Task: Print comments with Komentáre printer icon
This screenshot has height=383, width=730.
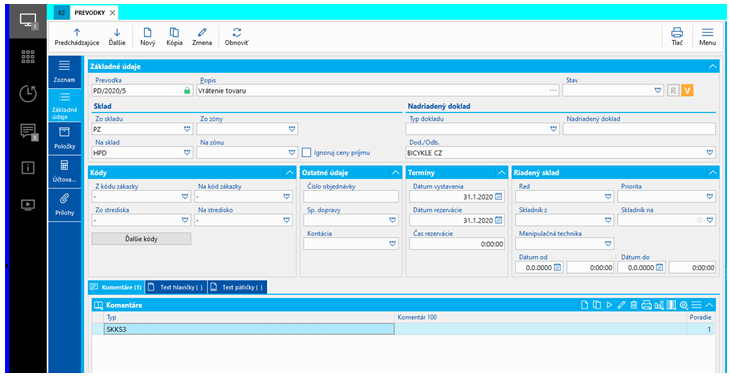Action: click(x=646, y=305)
